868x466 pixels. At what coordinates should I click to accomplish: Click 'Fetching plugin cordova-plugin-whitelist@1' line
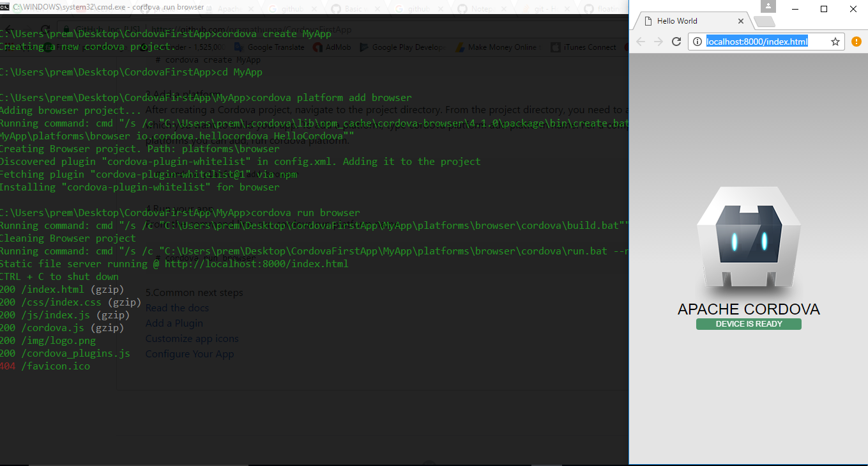tap(148, 175)
